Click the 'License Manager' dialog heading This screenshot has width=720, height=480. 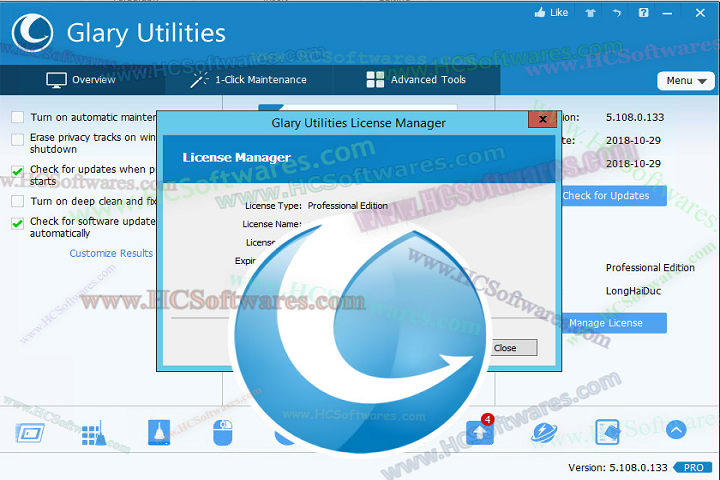pos(236,158)
